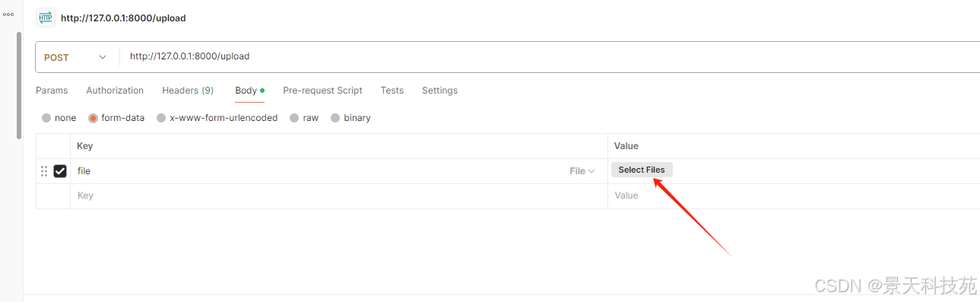The width and height of the screenshot is (980, 302).
Task: Select the none body type radio
Action: (46, 118)
